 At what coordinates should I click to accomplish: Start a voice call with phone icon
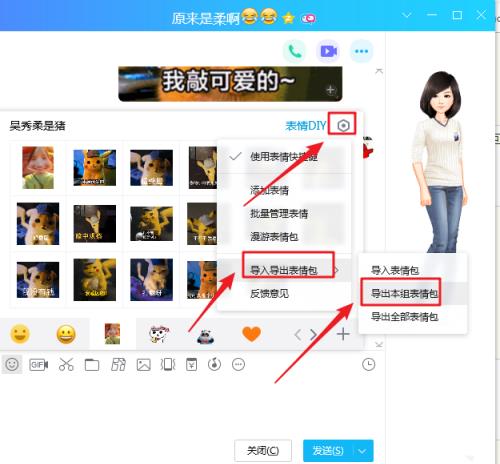[295, 51]
